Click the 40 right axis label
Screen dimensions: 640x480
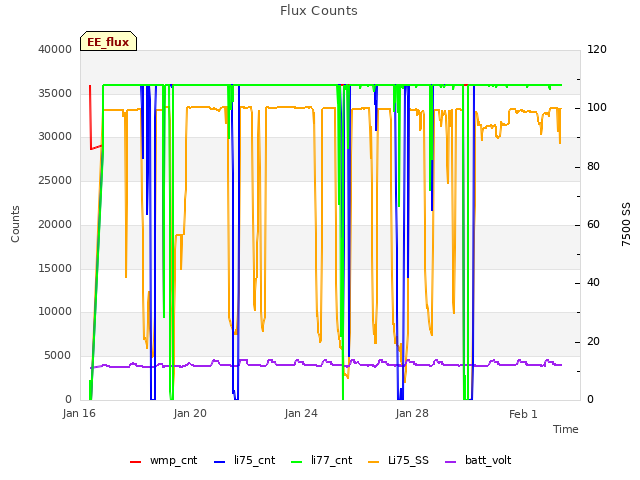coord(593,282)
